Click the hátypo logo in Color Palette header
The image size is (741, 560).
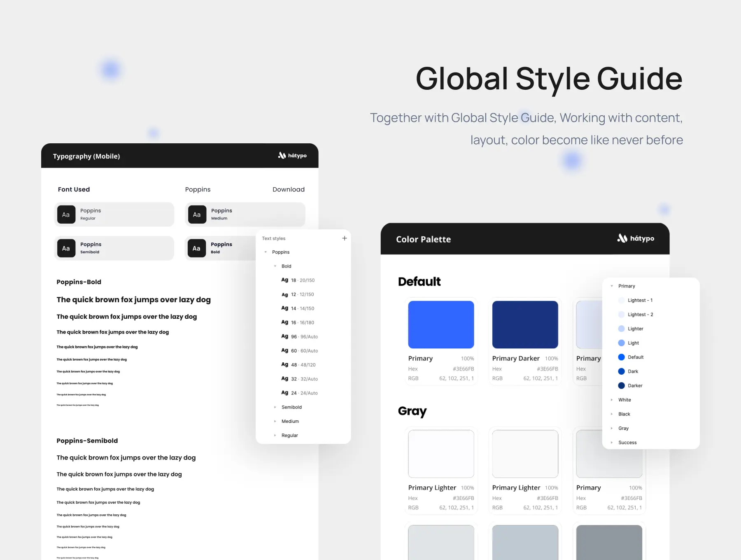(636, 238)
